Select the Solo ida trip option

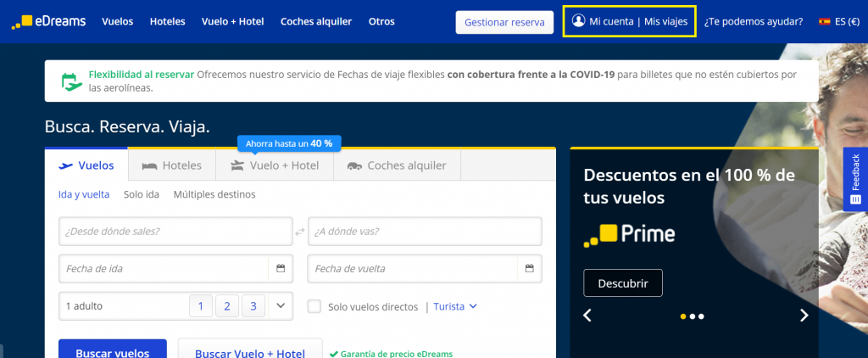(x=141, y=194)
